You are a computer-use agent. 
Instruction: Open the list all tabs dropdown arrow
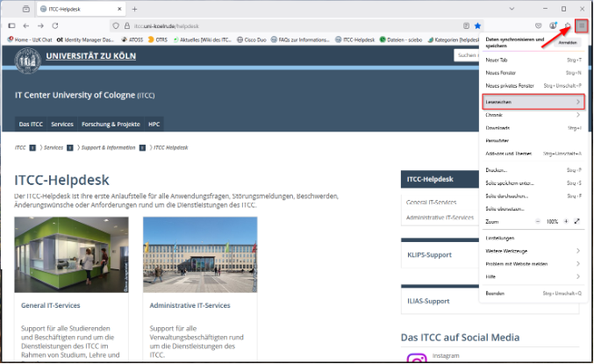pos(512,9)
